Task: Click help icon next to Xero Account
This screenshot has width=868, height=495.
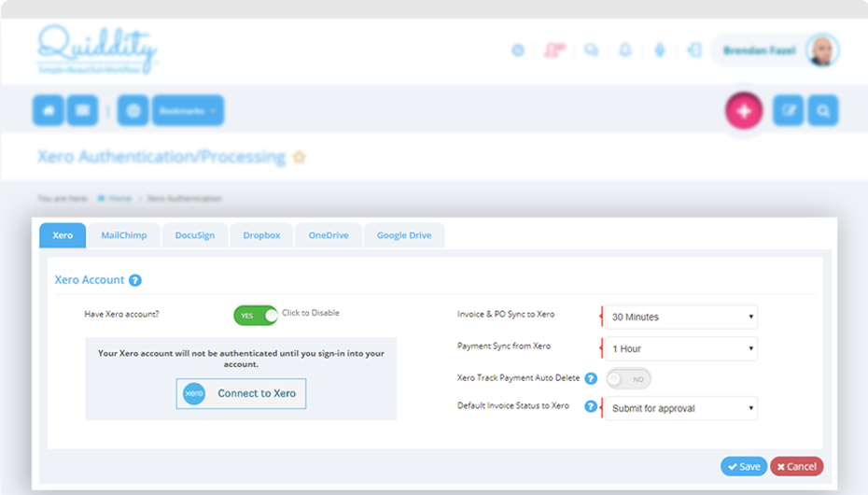Action: [135, 280]
